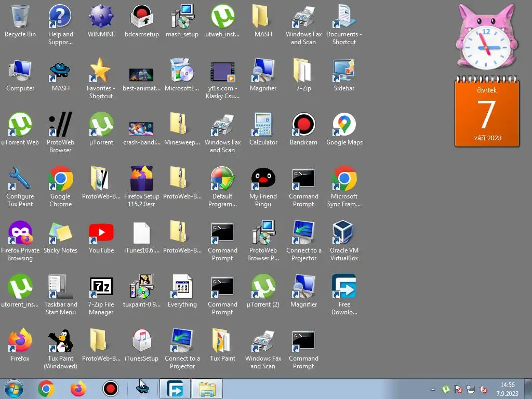Select the Microsoft Sync Framework shortcut
The height and width of the screenshot is (399, 532).
coord(344,178)
